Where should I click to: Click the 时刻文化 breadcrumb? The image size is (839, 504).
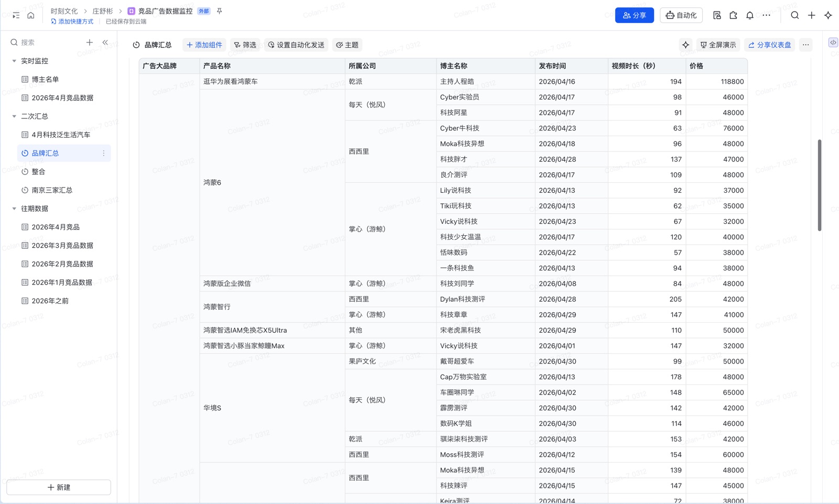[64, 11]
